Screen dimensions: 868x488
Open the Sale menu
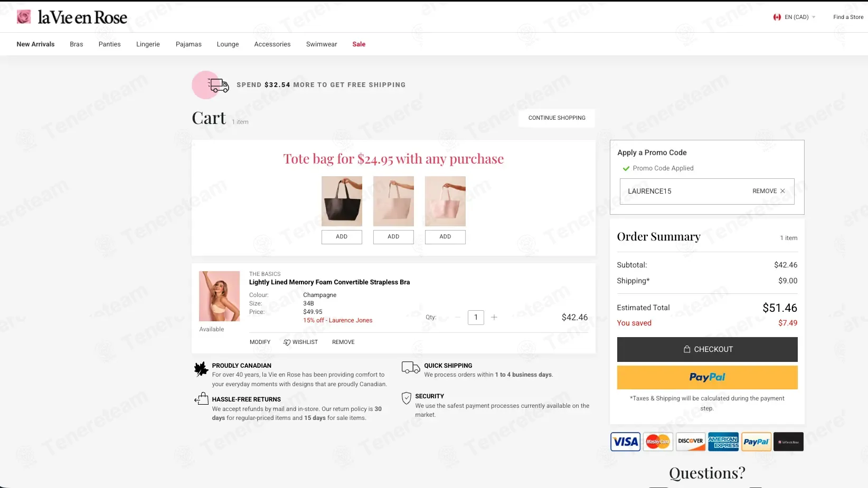point(359,44)
